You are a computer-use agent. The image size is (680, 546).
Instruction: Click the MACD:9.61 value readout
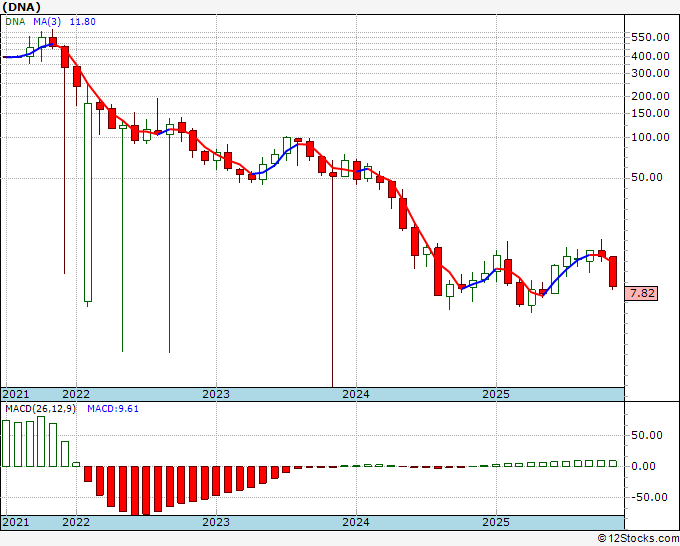coord(113,409)
